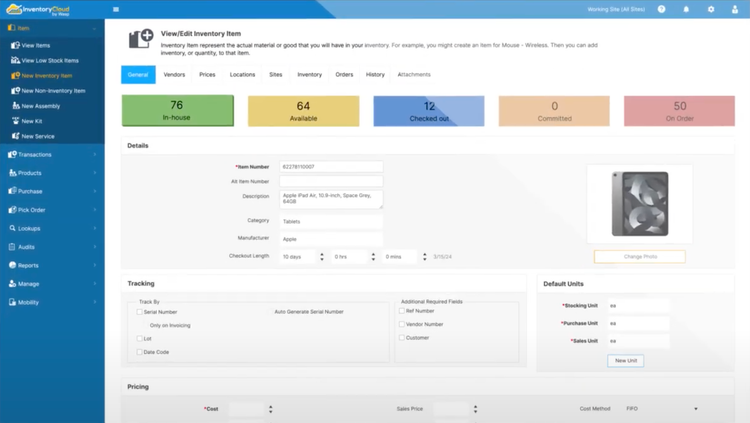Click the Manage icon

click(12, 283)
